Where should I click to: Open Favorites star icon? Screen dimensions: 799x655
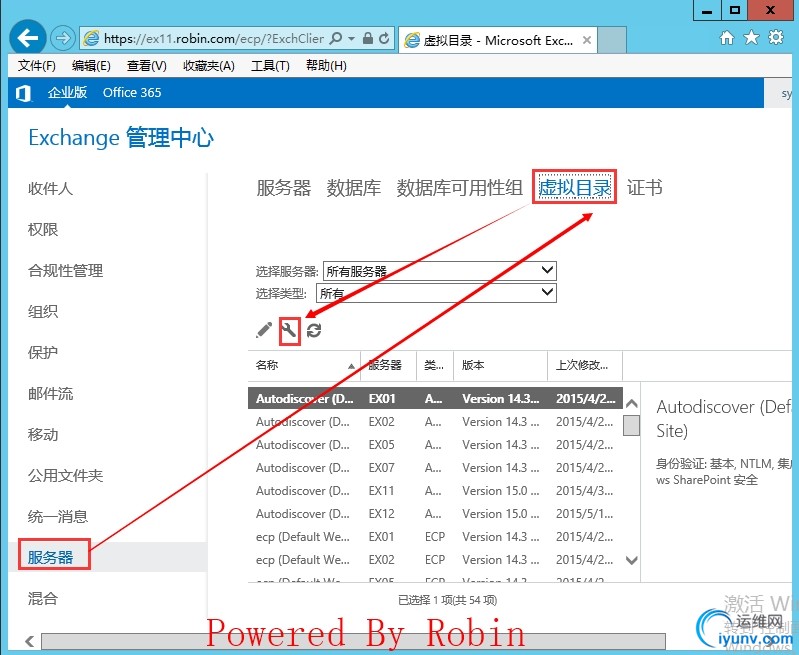tap(751, 38)
